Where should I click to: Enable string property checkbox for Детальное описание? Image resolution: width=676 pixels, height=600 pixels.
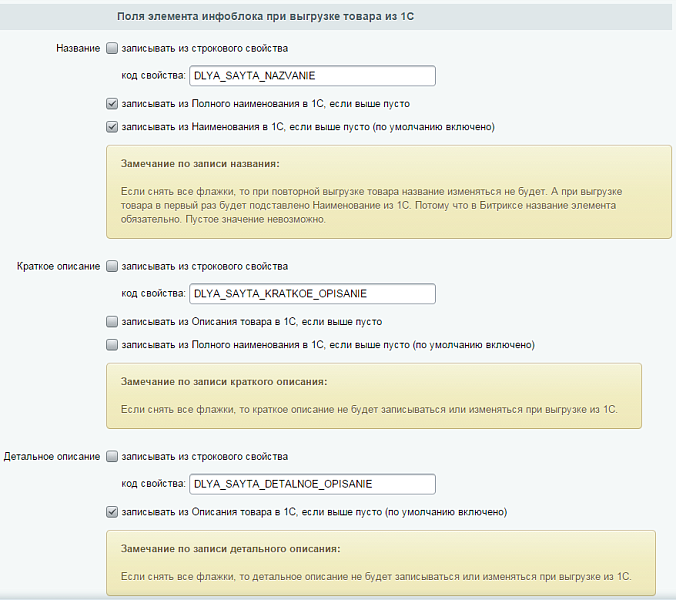[x=111, y=457]
